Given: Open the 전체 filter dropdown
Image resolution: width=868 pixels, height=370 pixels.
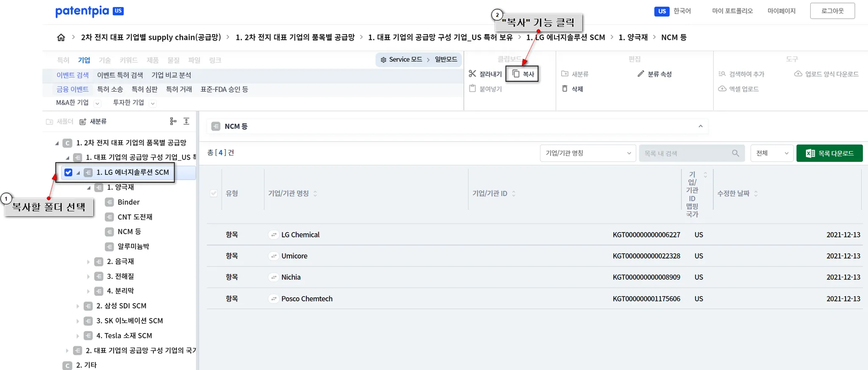Looking at the screenshot, I should point(772,153).
